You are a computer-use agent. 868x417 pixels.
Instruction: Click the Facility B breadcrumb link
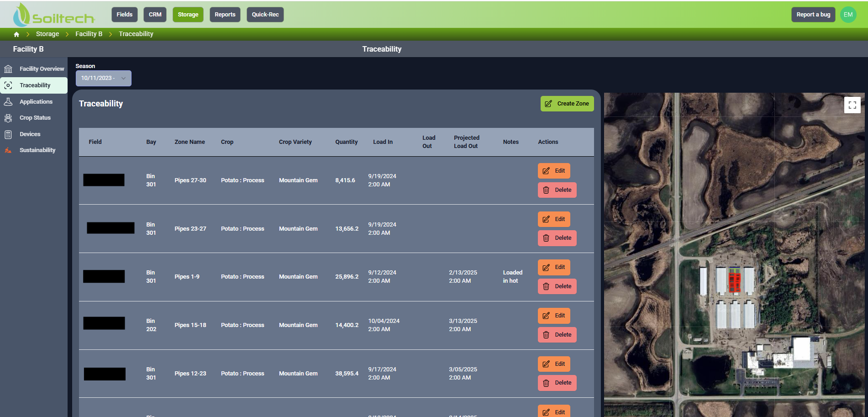(89, 34)
